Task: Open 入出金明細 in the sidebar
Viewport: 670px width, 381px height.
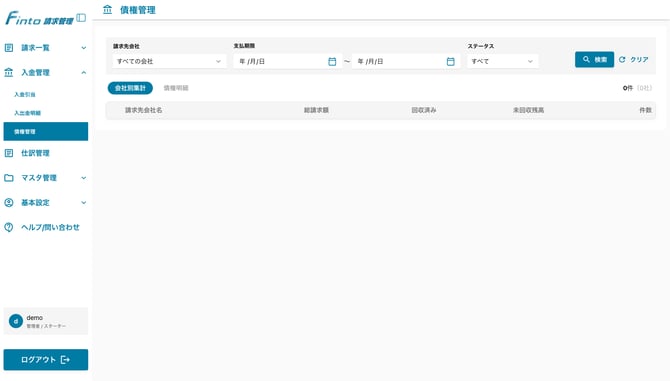Action: point(27,113)
